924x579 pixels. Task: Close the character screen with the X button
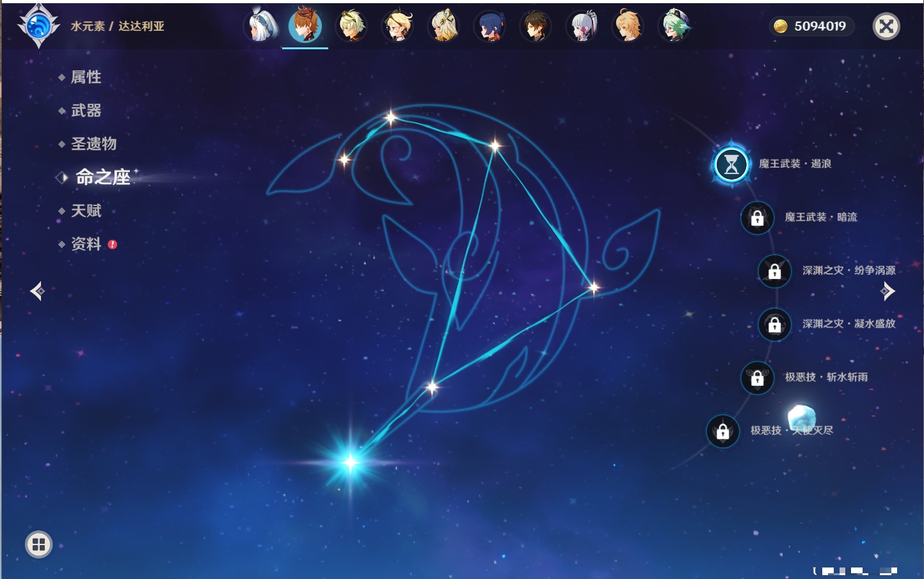click(886, 26)
